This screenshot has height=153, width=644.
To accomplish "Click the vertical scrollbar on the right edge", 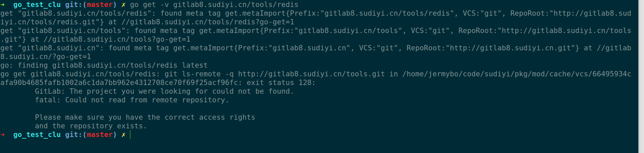I will [641, 76].
